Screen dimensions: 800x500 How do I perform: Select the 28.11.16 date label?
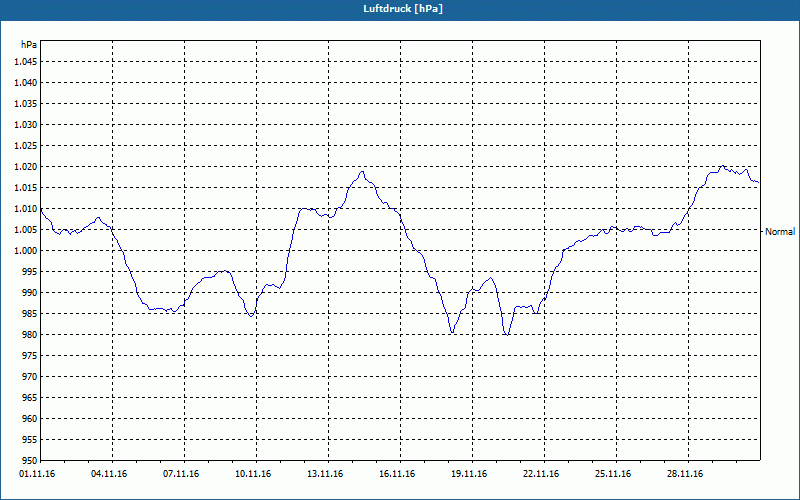(685, 474)
